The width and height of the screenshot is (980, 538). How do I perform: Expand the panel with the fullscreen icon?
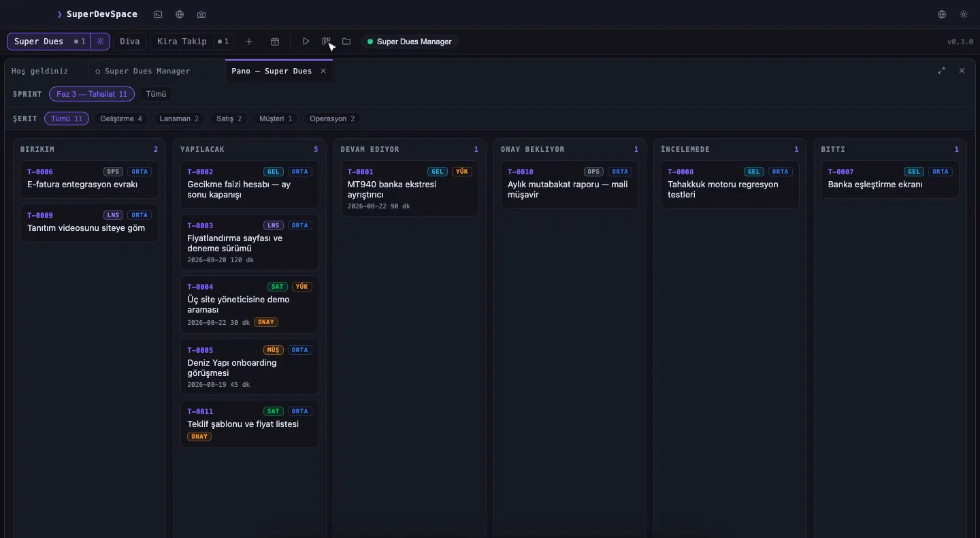(942, 71)
